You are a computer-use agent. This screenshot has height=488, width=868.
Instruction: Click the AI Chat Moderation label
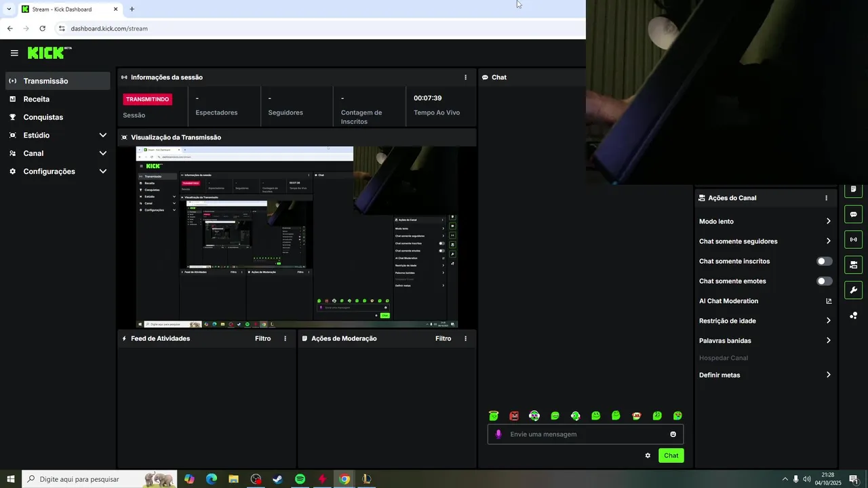[x=728, y=301]
